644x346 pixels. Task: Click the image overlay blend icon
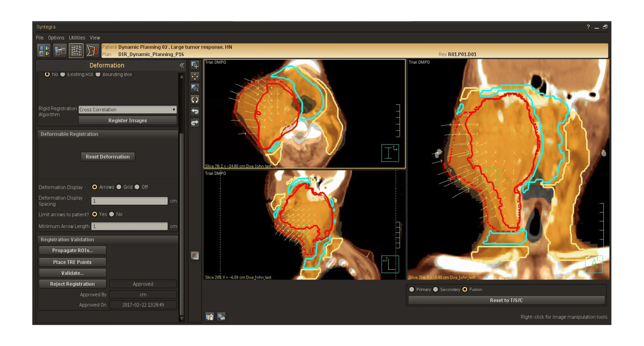pos(195,256)
